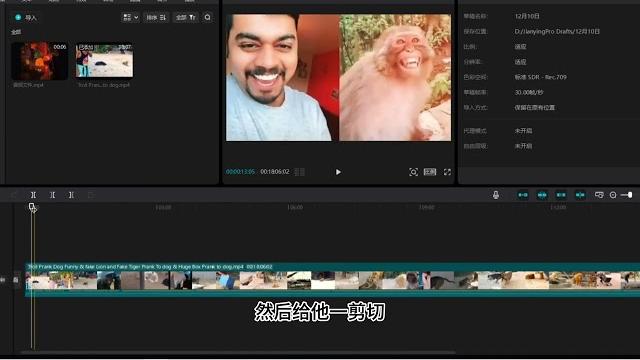This screenshot has height=360, width=640.
Task: Click the leftmost icon beside the track
Action: pos(3,280)
